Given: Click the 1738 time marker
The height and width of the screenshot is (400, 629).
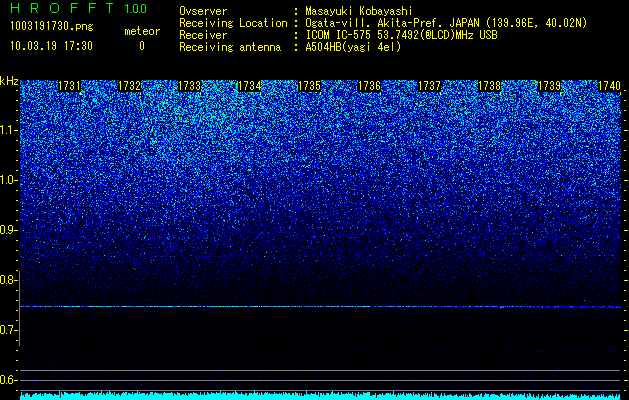Looking at the screenshot, I should click(x=489, y=86).
